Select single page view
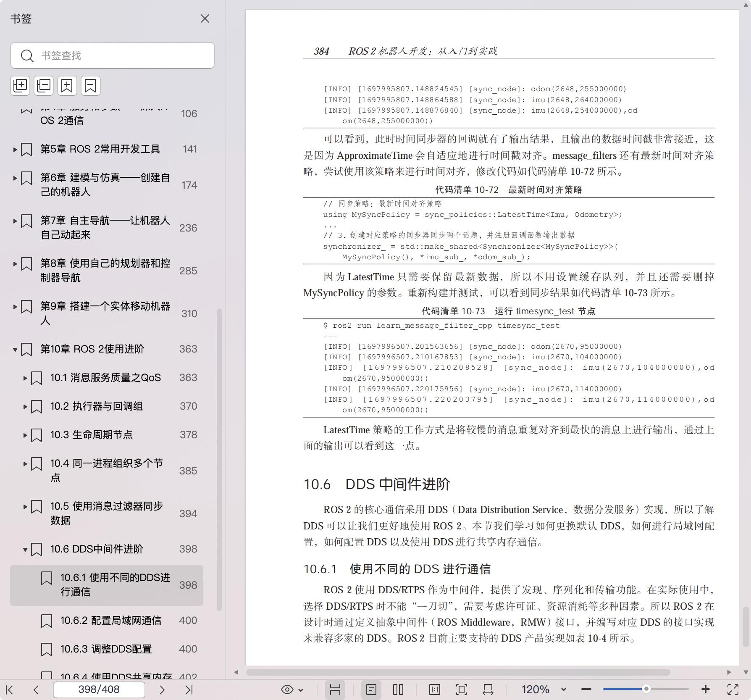 371,689
